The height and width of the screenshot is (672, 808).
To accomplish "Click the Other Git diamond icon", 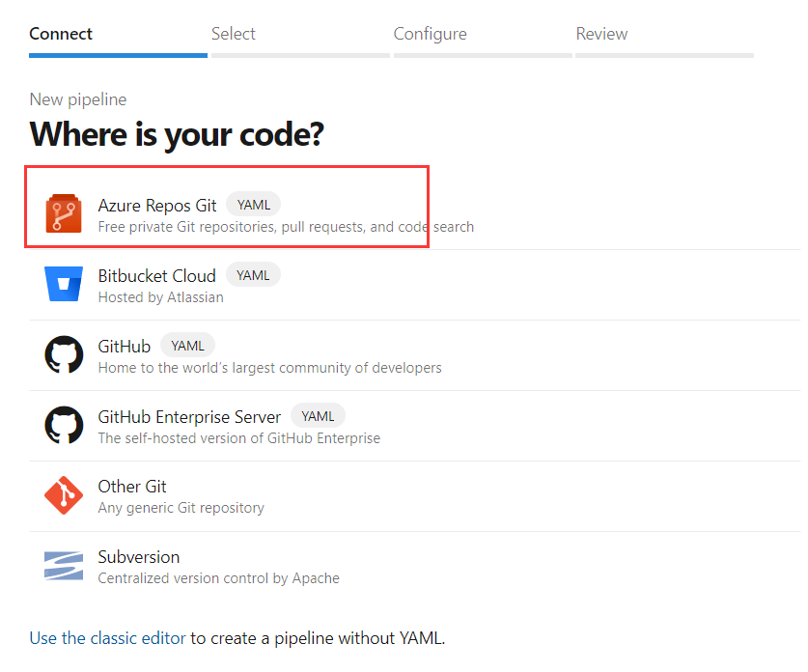I will point(64,495).
